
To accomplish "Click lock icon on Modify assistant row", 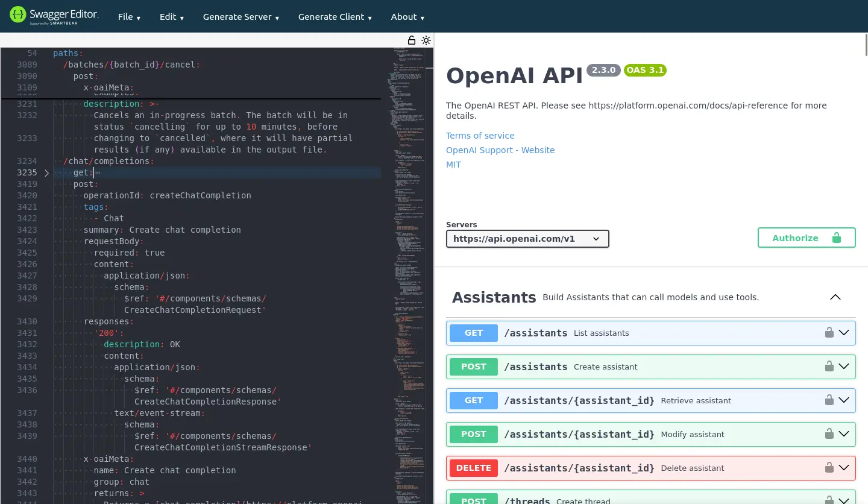I will [829, 434].
